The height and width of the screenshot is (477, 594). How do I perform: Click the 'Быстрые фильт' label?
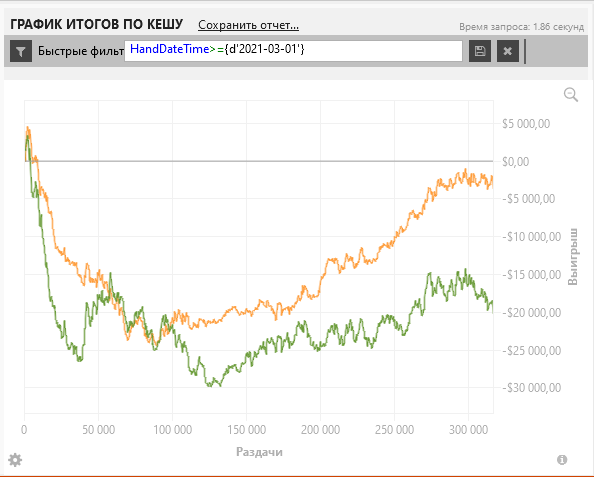tap(81, 51)
